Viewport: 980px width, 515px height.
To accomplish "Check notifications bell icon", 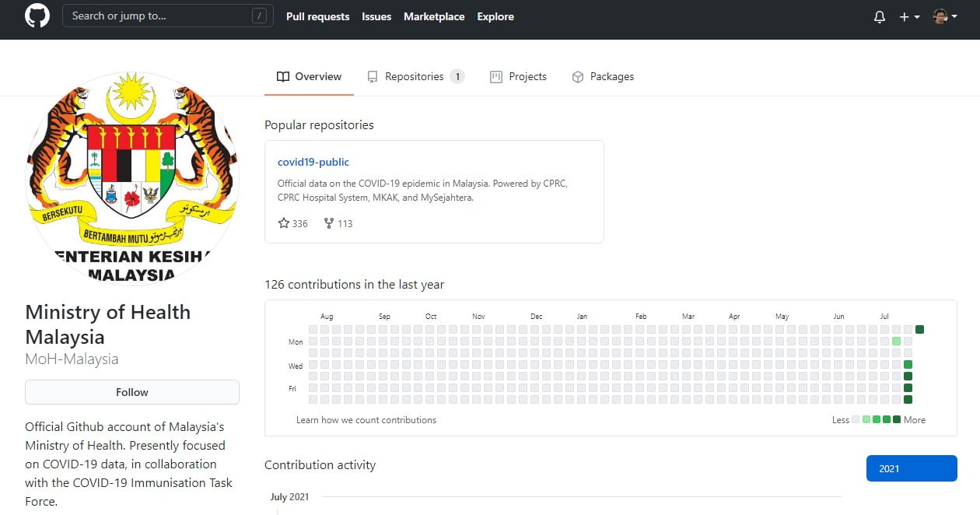I will pyautogui.click(x=880, y=16).
